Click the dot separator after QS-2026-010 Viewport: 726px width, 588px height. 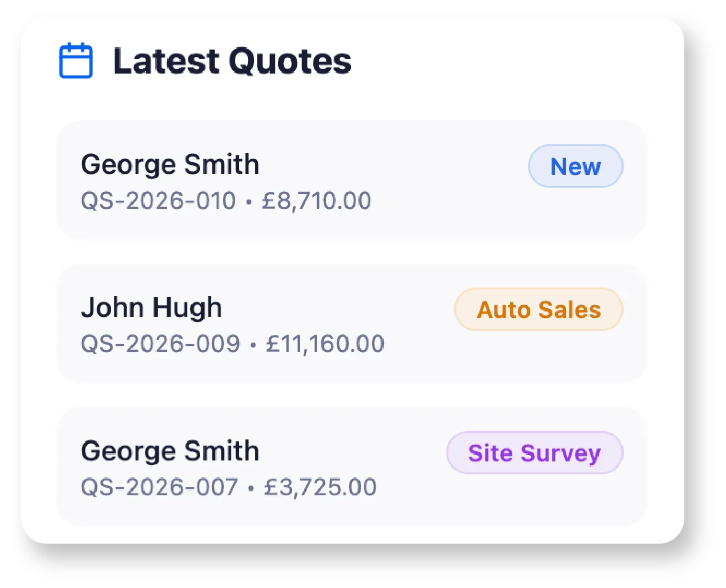click(x=249, y=202)
